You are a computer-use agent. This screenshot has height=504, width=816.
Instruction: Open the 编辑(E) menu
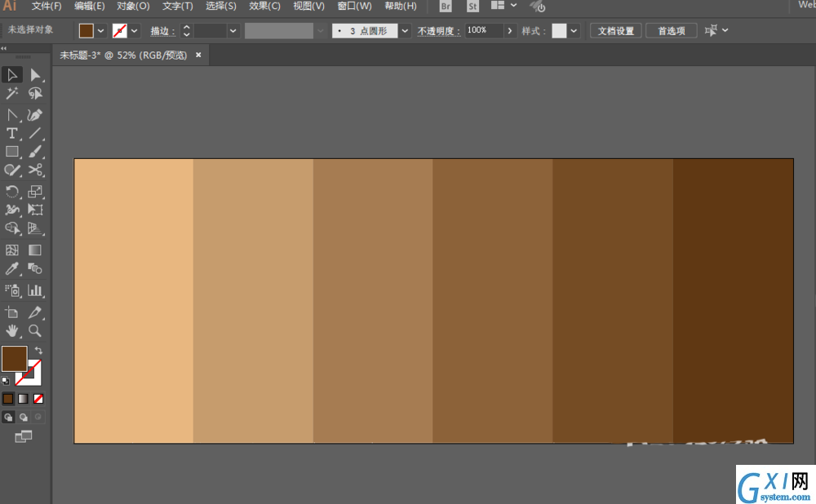(x=90, y=7)
